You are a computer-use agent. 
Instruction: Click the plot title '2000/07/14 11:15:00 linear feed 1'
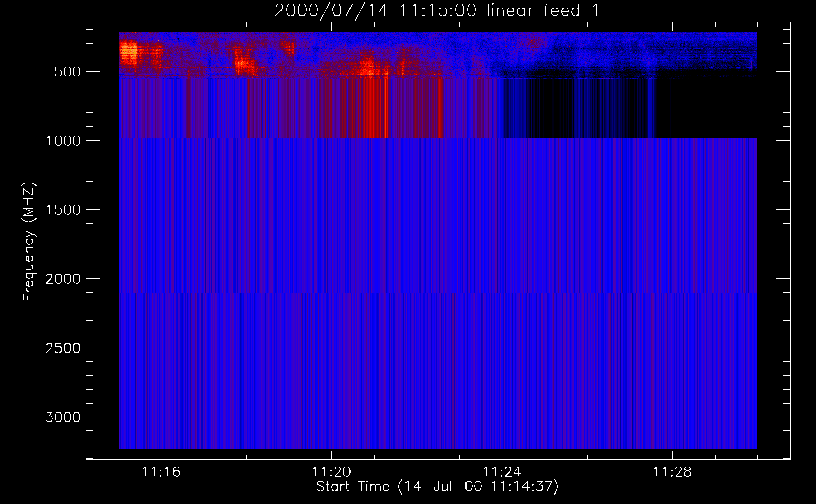(437, 10)
